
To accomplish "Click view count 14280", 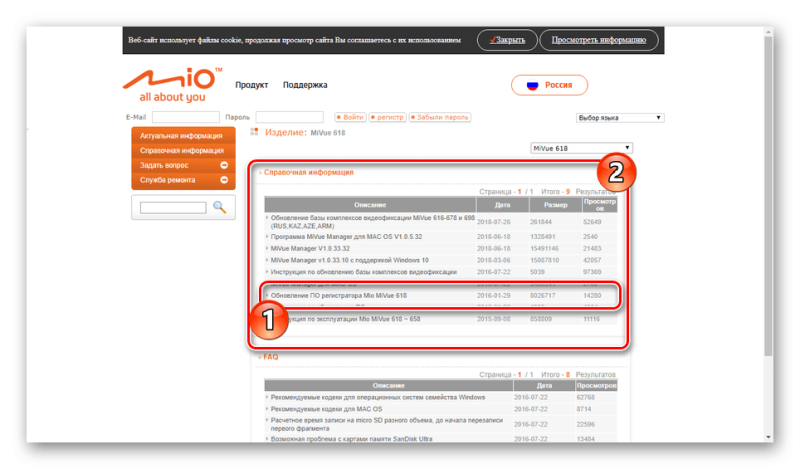I will click(592, 295).
